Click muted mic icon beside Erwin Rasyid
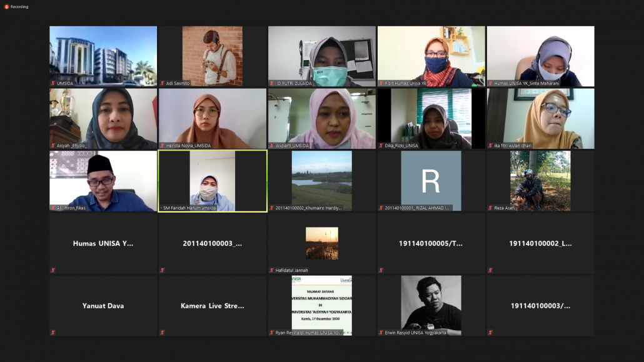 pyautogui.click(x=381, y=333)
